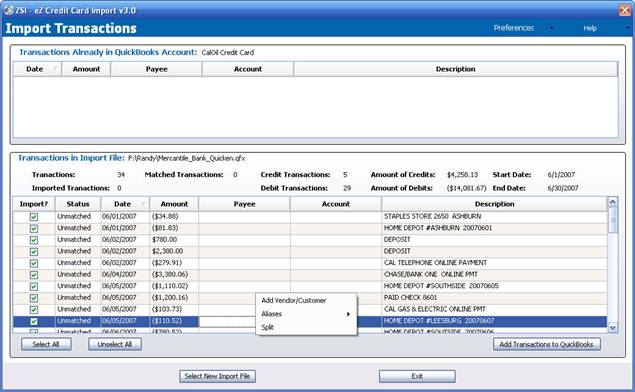Viewport: 635px width, 392px height.
Task: Click Add Transactions to QuickBooks button
Action: click(x=547, y=344)
